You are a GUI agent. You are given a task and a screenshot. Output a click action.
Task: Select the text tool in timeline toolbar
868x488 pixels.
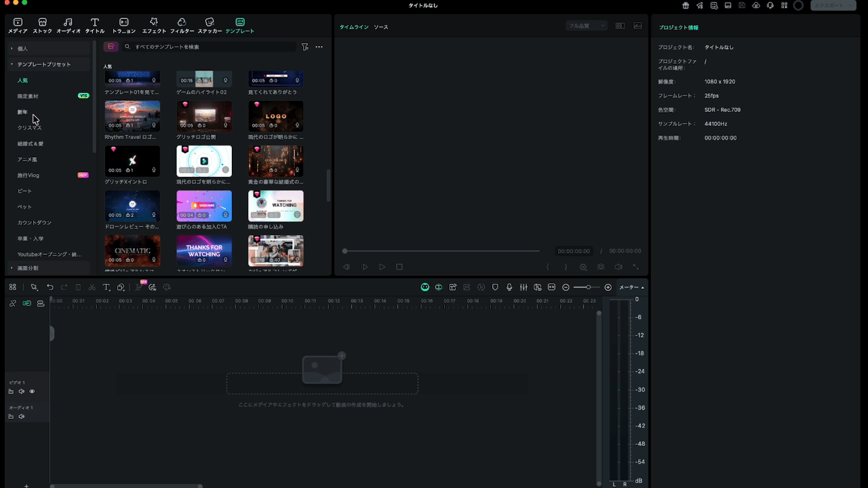(x=106, y=287)
